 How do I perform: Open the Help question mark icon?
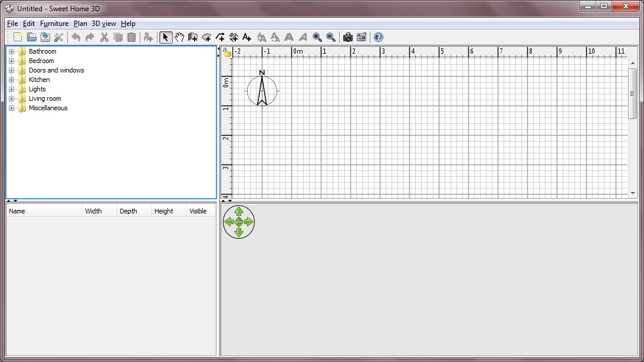379,37
